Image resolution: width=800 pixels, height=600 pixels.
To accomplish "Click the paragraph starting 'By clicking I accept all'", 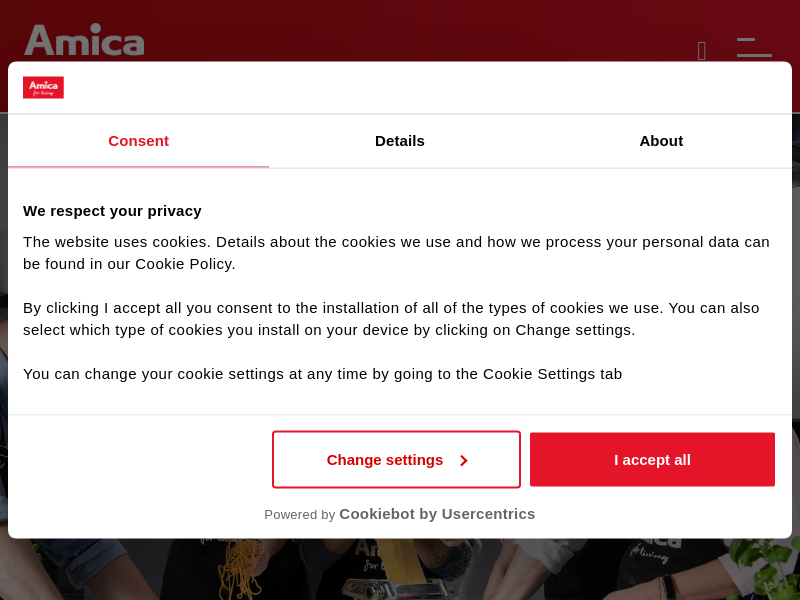I will pyautogui.click(x=391, y=319).
